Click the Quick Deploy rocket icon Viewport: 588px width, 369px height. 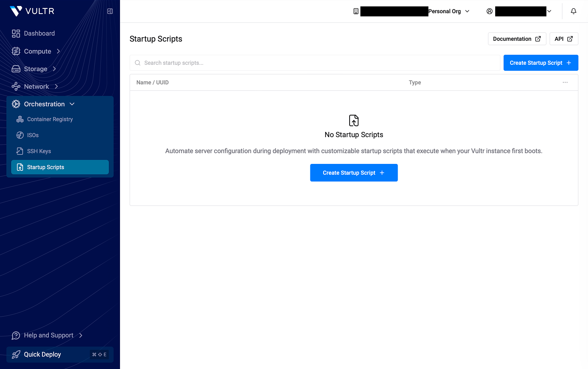point(16,355)
